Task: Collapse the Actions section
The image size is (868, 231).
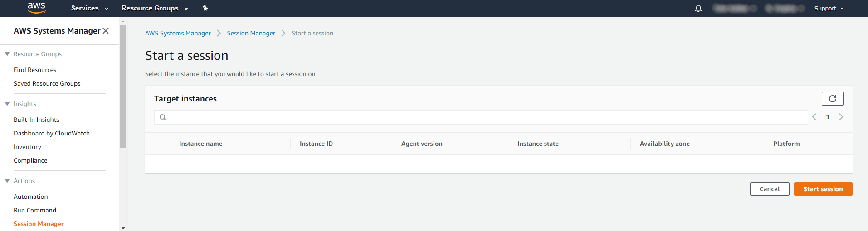Action: click(7, 181)
